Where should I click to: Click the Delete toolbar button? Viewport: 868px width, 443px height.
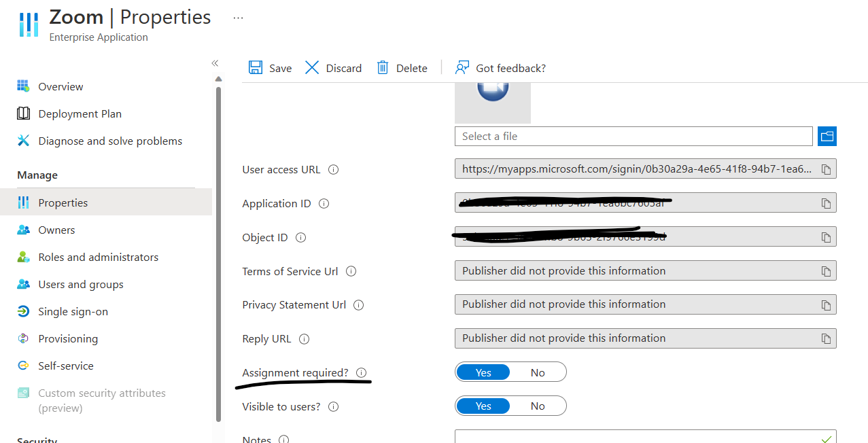point(402,68)
